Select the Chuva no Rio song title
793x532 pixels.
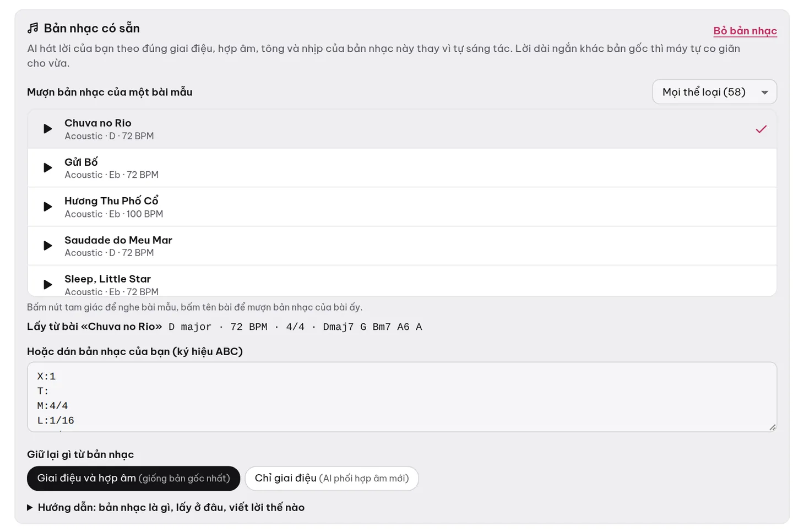click(x=98, y=123)
